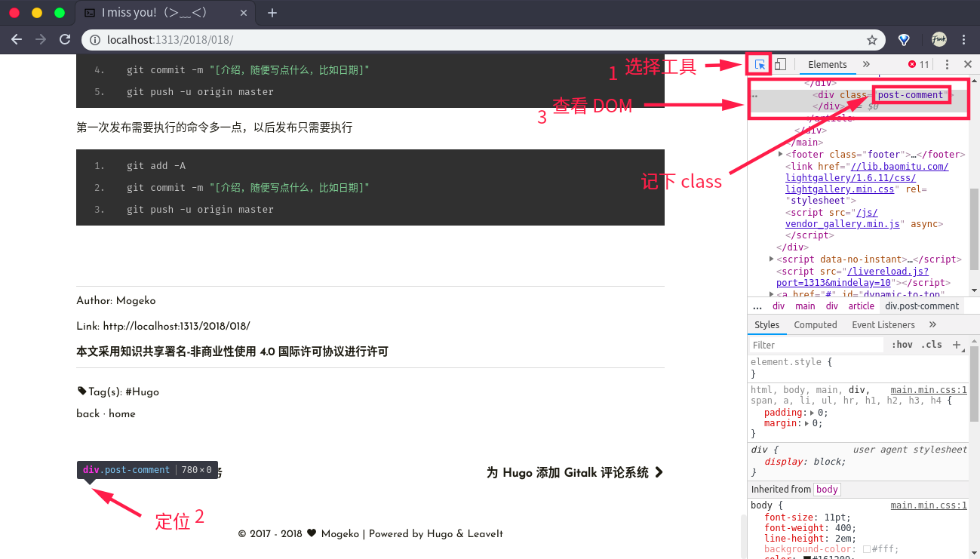
Task: Select article in the DOM breadcrumb
Action: 861,306
